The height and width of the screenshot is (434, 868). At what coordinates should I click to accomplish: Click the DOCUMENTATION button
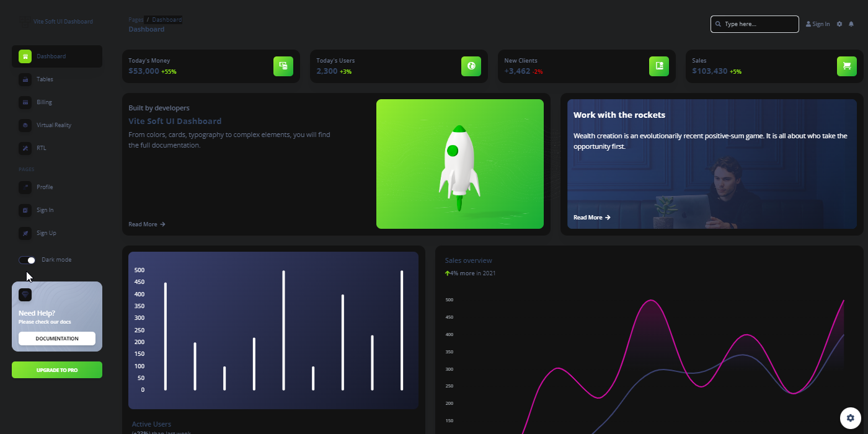56,338
